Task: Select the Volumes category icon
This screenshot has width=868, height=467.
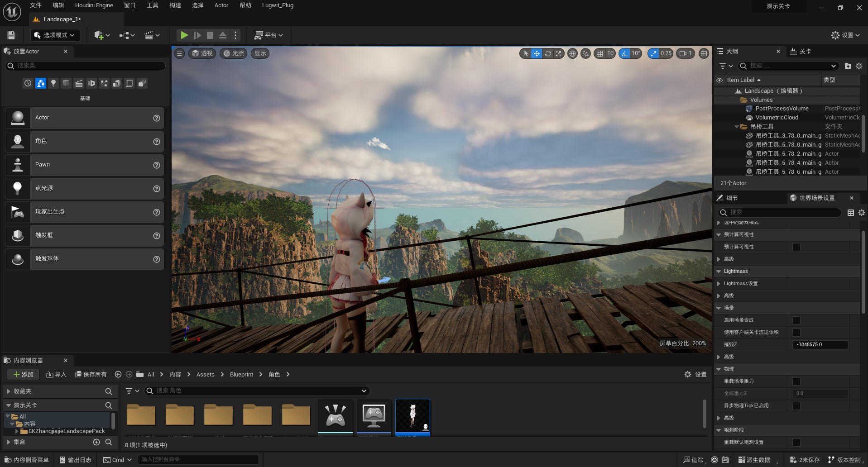Action: pos(129,83)
